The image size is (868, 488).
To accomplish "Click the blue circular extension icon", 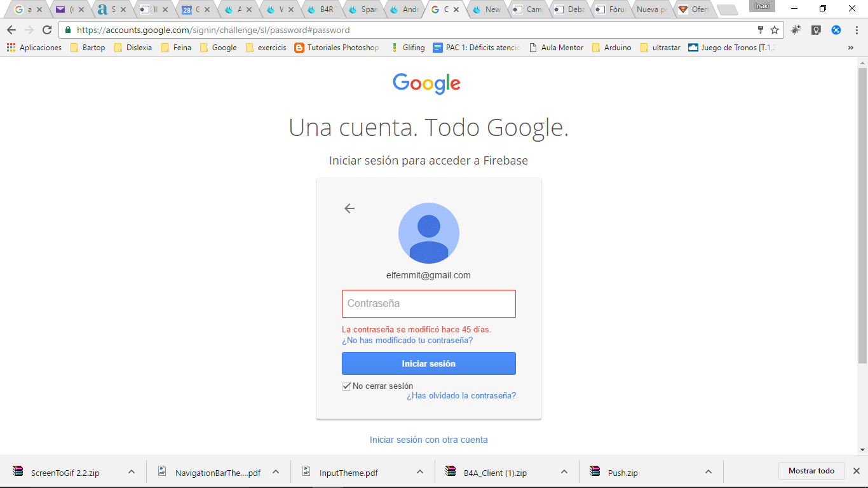I will tap(836, 30).
